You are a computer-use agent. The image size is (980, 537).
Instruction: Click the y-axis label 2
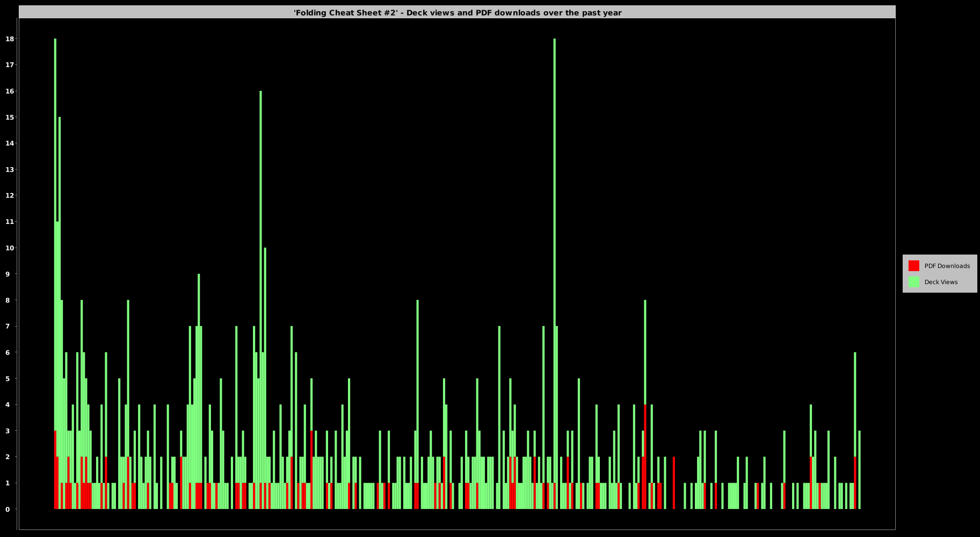click(x=8, y=457)
